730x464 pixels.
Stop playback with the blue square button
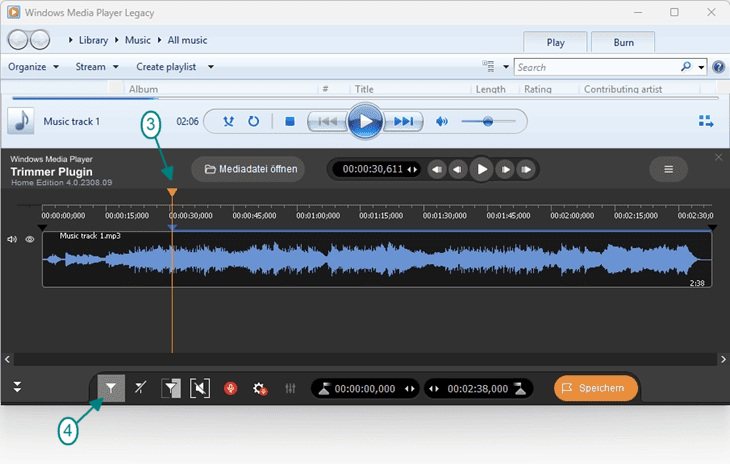290,121
